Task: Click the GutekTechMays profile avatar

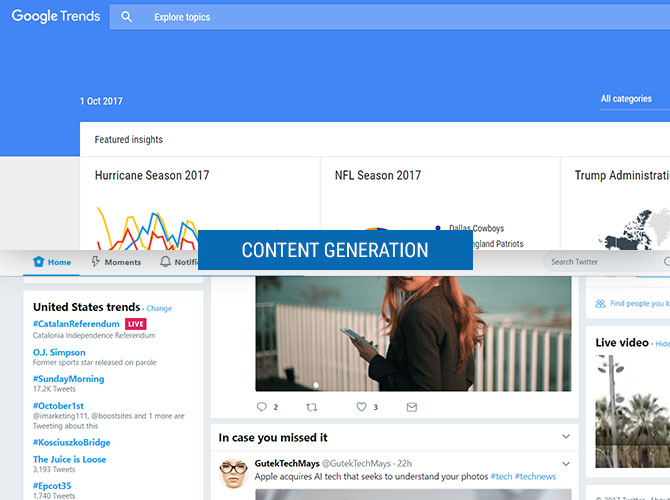Action: (x=233, y=474)
